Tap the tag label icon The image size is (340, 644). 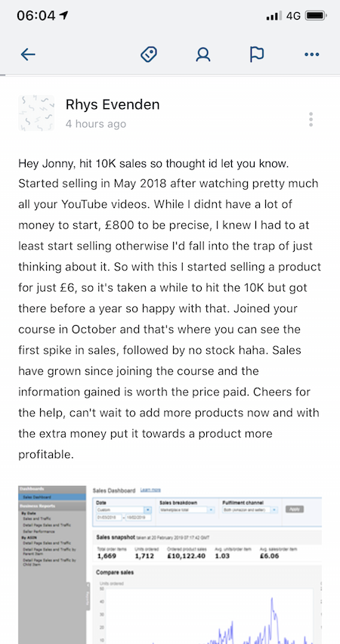click(149, 54)
